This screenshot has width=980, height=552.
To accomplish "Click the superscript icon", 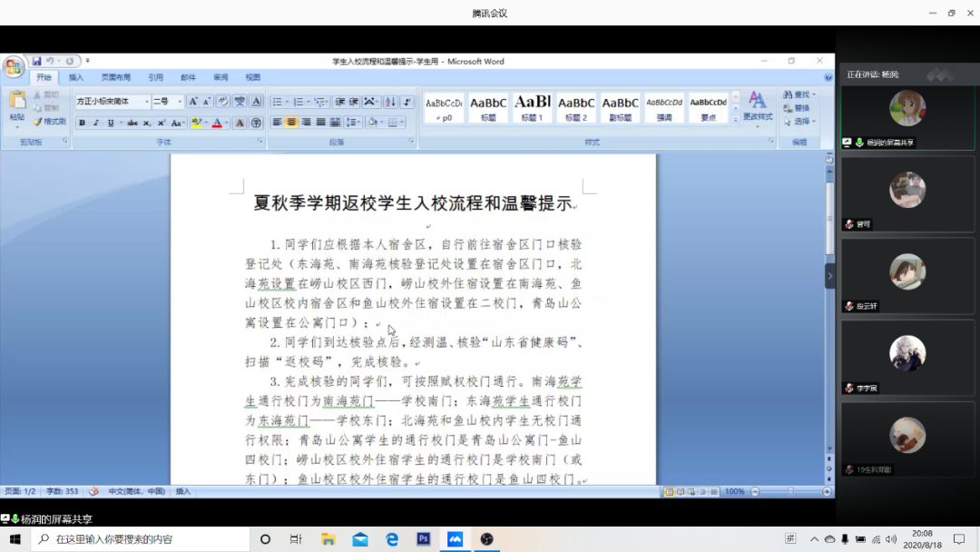I will (x=162, y=123).
